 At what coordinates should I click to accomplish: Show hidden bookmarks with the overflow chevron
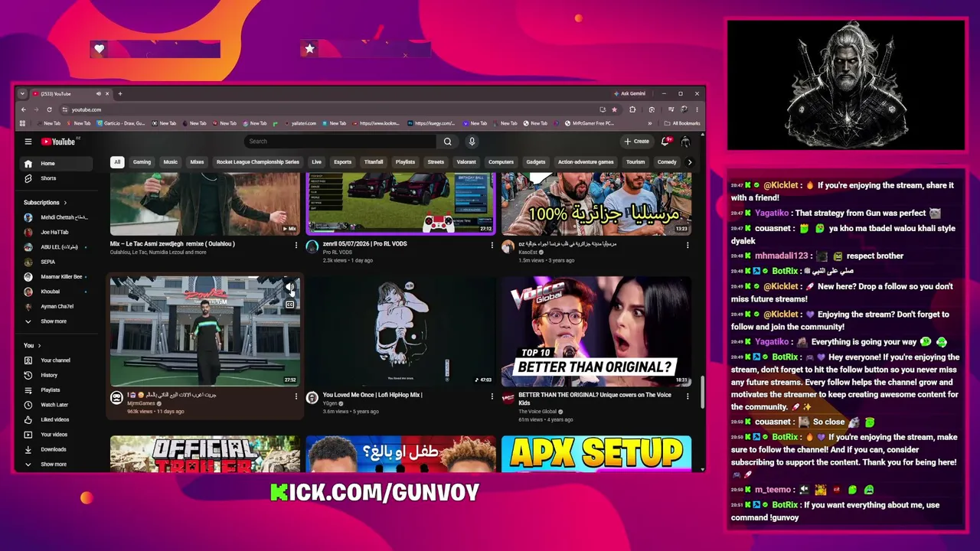point(651,123)
